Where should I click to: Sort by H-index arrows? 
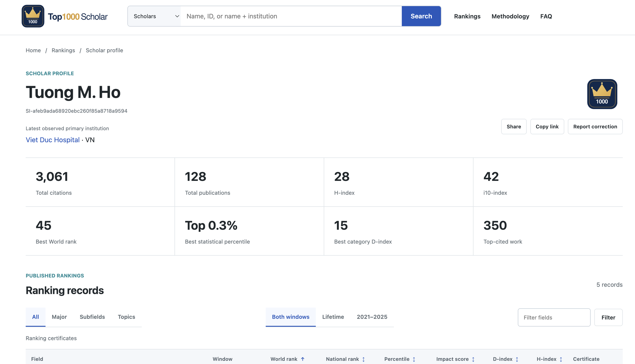pyautogui.click(x=561, y=359)
